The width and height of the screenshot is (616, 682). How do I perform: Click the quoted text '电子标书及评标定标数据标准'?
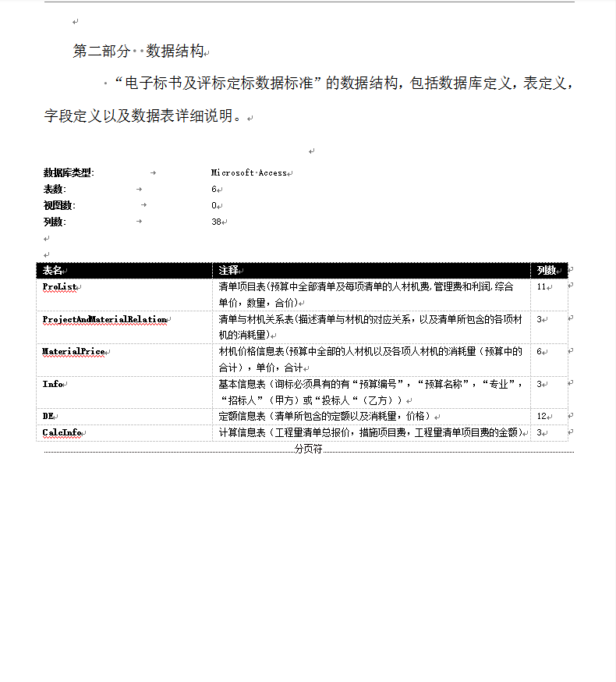219,83
